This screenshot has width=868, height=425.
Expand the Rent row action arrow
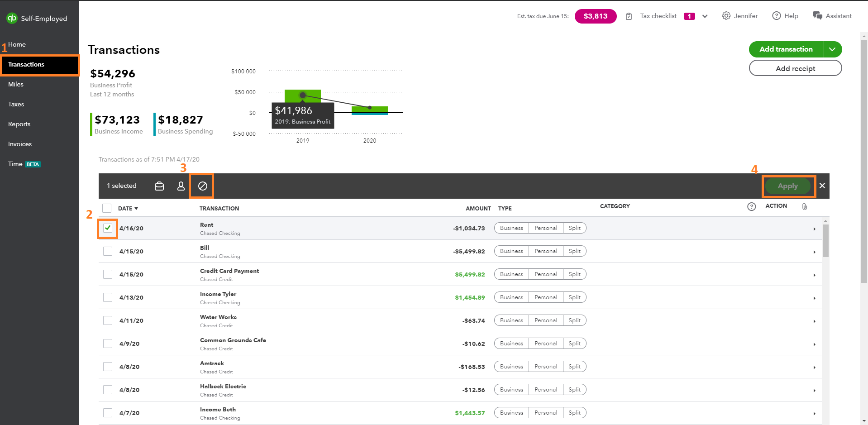[814, 229]
